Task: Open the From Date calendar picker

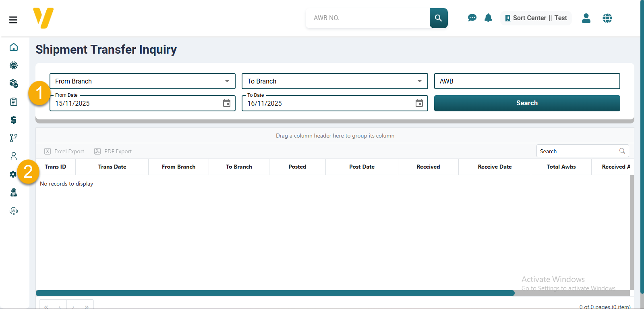Action: pyautogui.click(x=227, y=103)
